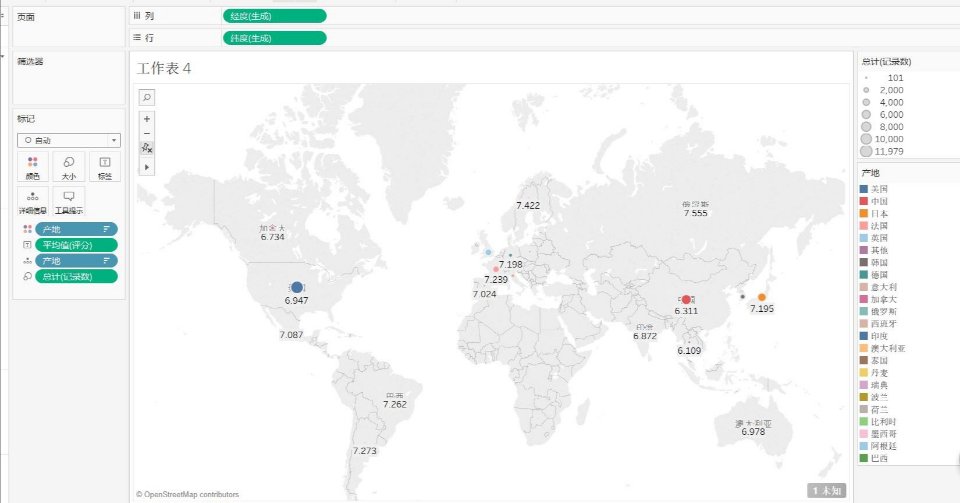Select the light blue UK mark
This screenshot has height=503, width=960.
pos(488,252)
